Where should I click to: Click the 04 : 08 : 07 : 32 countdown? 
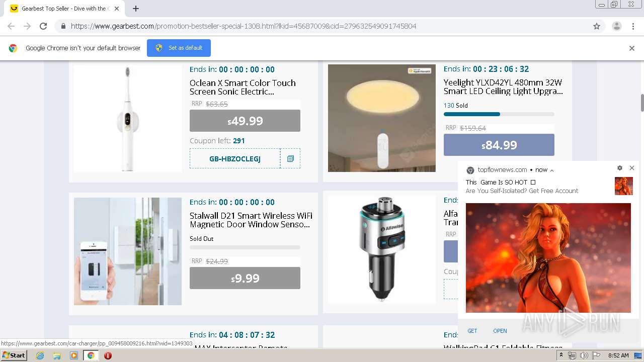pos(247,335)
